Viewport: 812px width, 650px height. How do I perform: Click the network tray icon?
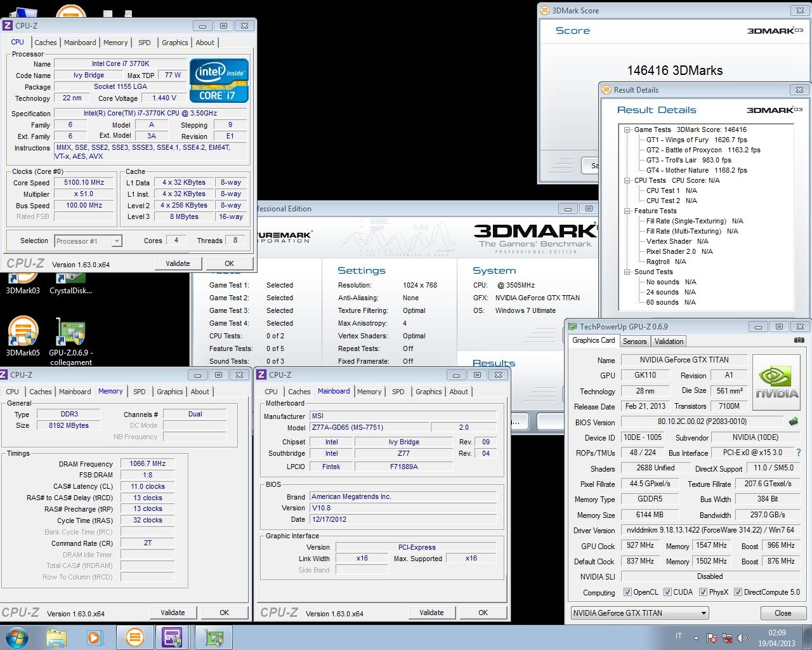tap(728, 638)
